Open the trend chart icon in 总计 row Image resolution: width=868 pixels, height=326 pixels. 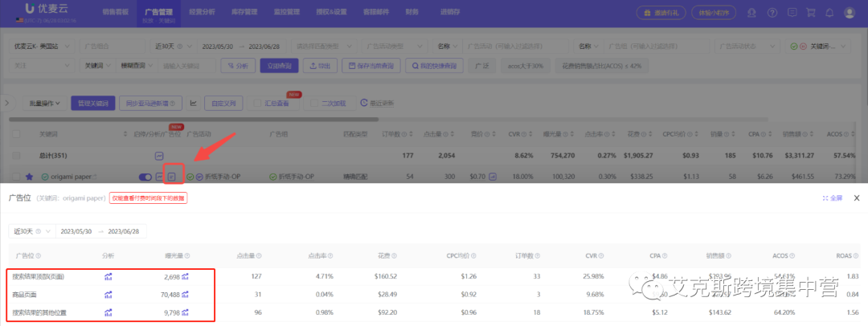(159, 156)
